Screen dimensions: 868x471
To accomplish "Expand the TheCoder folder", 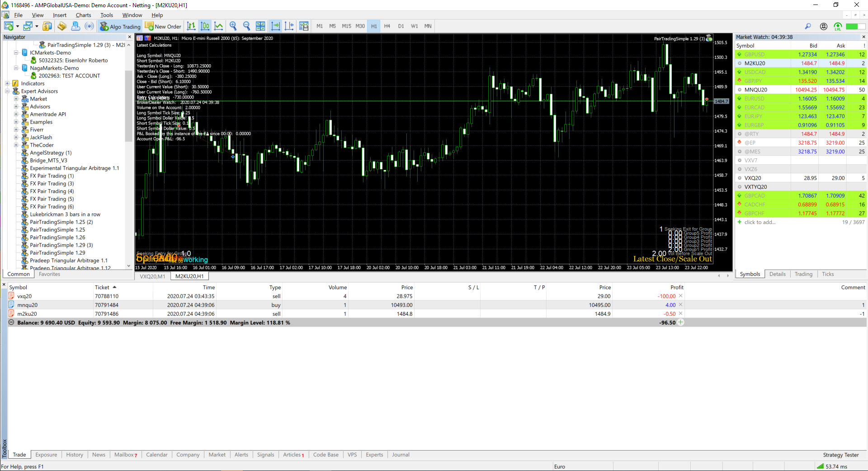I will [x=16, y=145].
